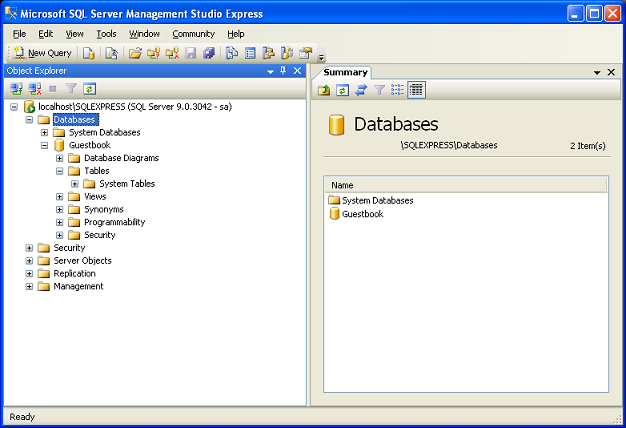Expand the Programmability node
Image resolution: width=626 pixels, height=428 pixels.
tap(59, 222)
